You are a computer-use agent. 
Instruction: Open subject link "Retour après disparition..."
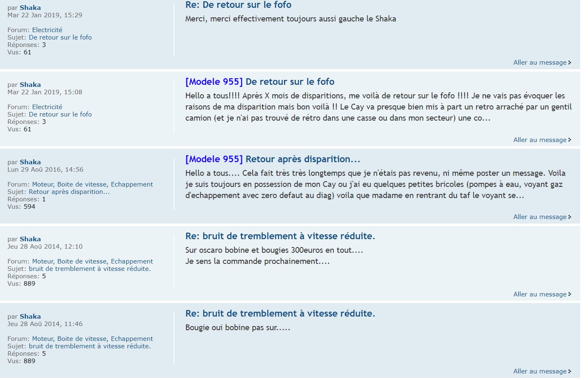[69, 192]
